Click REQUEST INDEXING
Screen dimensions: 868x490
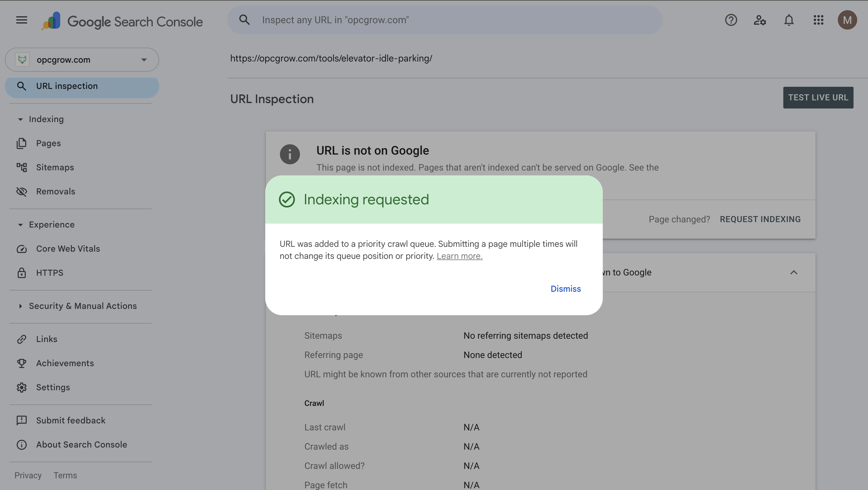(x=760, y=219)
